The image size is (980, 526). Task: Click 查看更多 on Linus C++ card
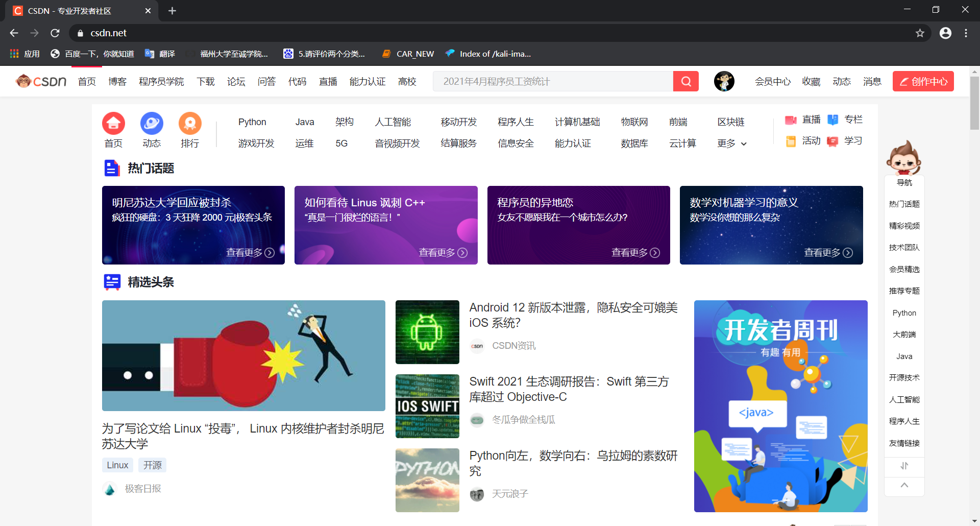[443, 252]
